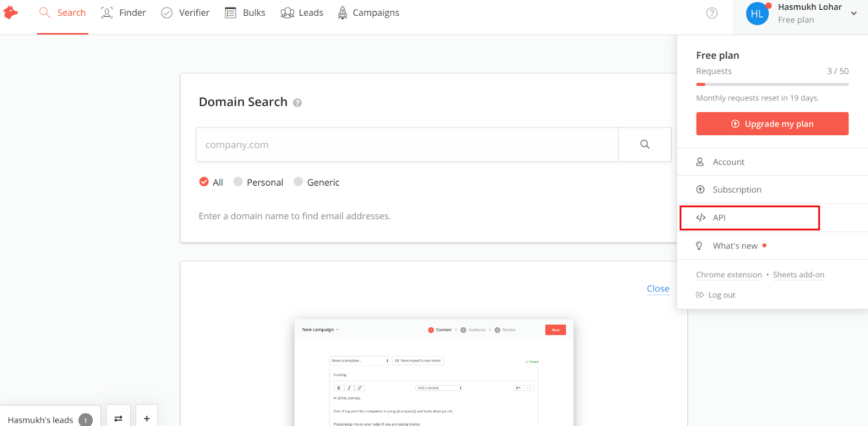Open the What's new menu entry
Image resolution: width=868 pixels, height=426 pixels.
click(x=773, y=246)
